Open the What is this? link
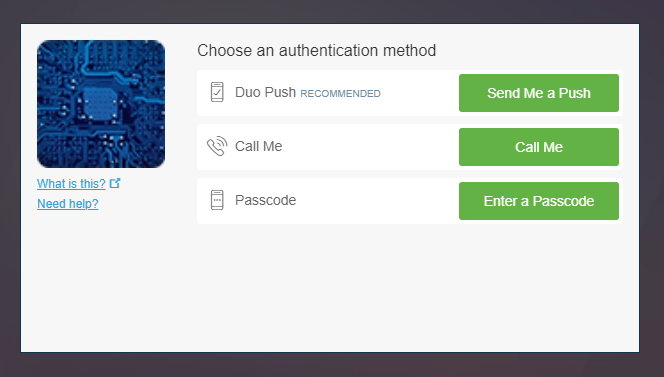This screenshot has width=664, height=377. tap(71, 184)
